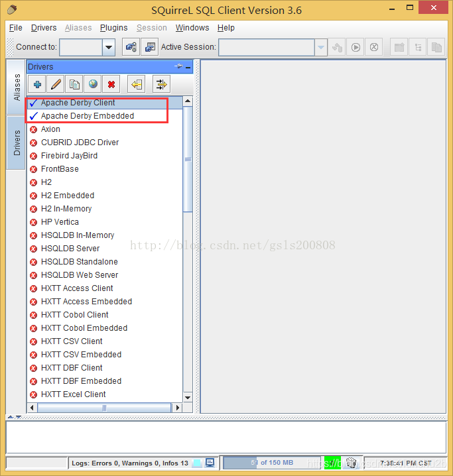Select HXTT CSV Client driver
The height and width of the screenshot is (476, 453).
tap(105, 341)
